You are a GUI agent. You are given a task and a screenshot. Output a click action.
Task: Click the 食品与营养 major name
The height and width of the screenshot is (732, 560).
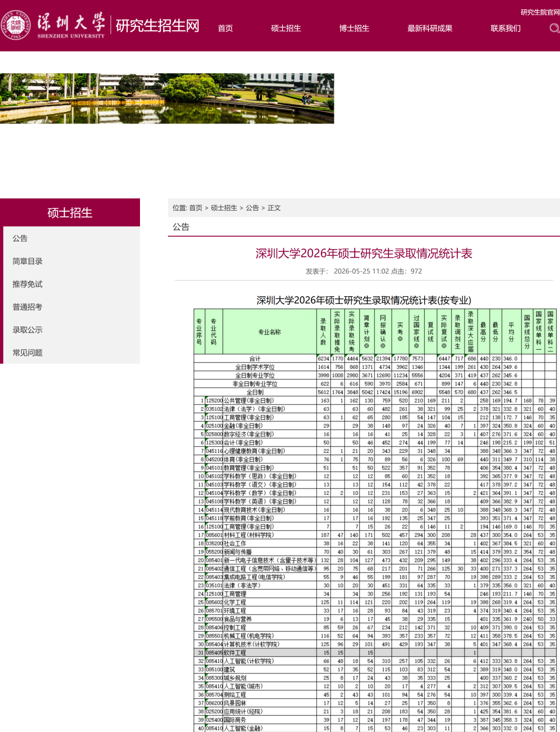point(237,619)
